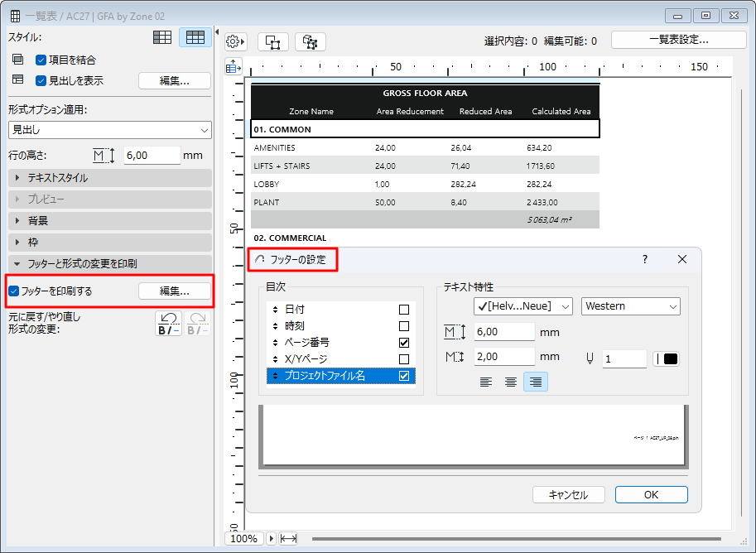Click the AMENITIES zone cell
Screen dimensions: 756x553
pos(274,148)
